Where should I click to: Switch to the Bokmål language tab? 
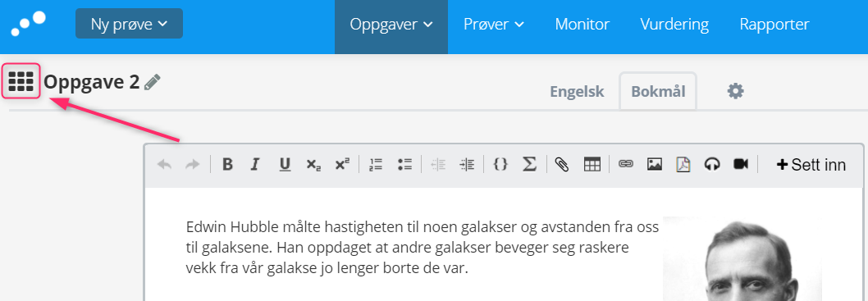click(658, 91)
